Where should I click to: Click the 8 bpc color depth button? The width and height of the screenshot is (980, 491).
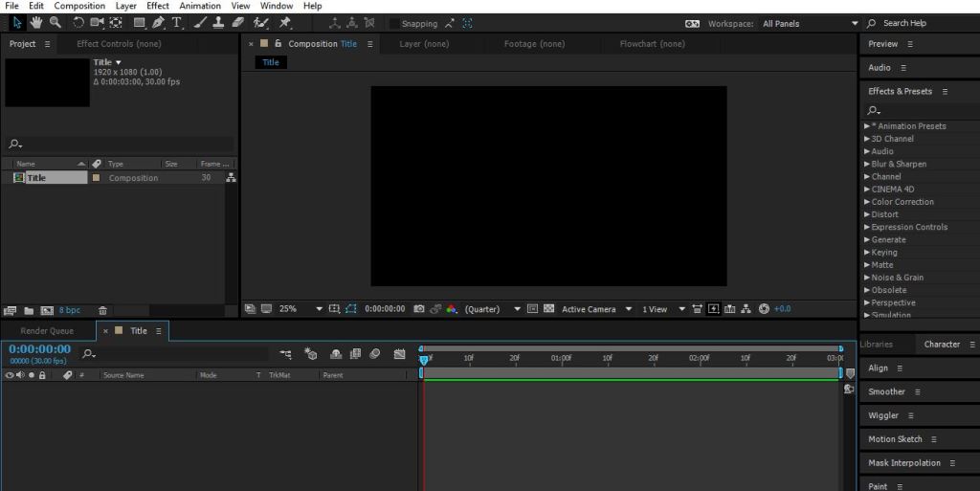(x=70, y=311)
